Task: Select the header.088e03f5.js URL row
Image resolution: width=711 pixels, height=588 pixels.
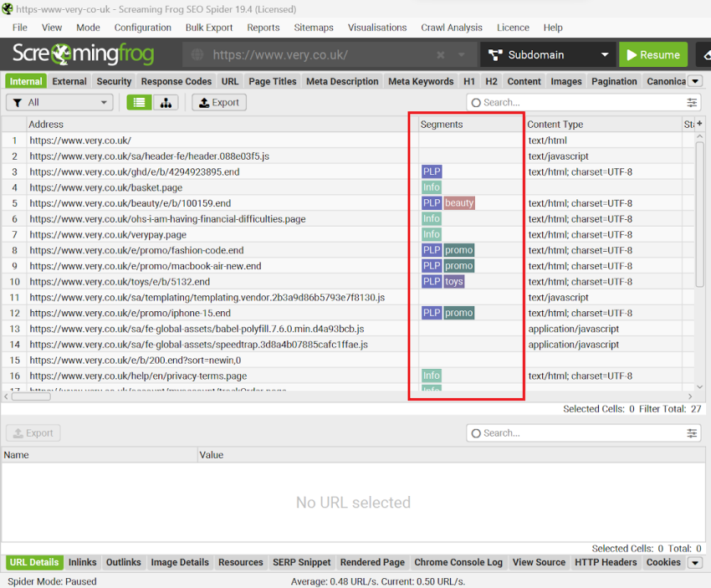Action: click(x=347, y=156)
